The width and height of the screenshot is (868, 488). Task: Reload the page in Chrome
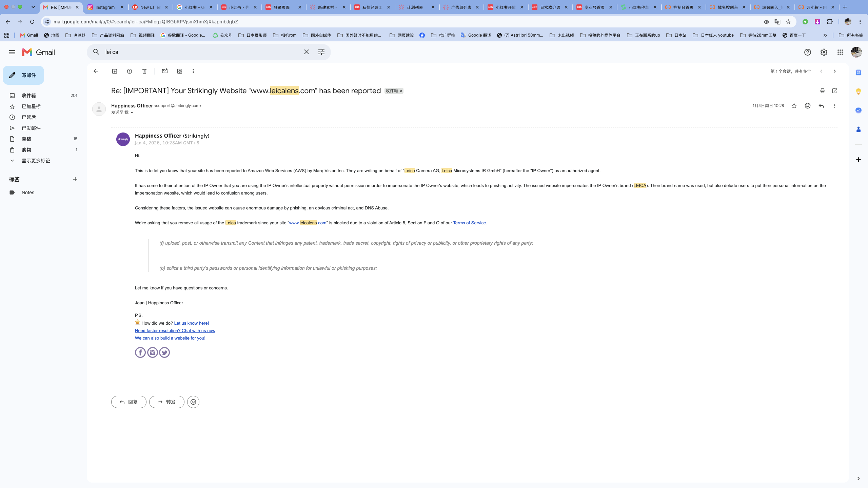click(x=32, y=22)
